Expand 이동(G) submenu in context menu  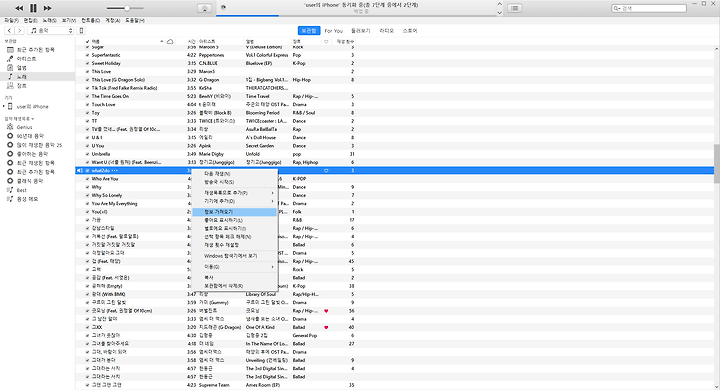coord(234,266)
